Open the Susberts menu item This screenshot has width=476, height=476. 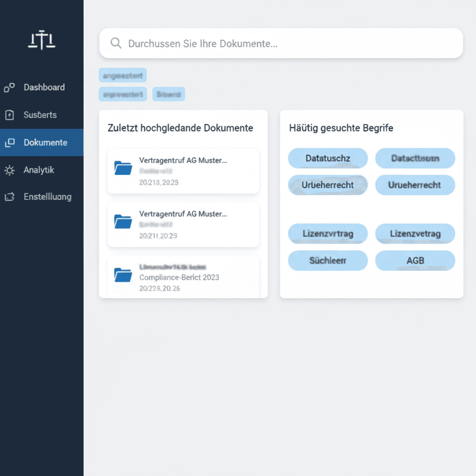(x=41, y=115)
